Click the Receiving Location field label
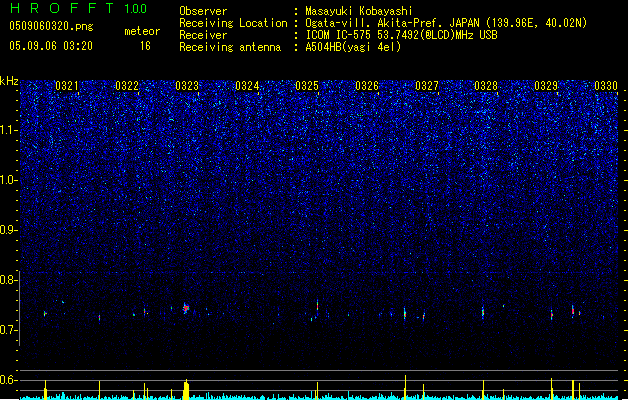The height and width of the screenshot is (400, 629). pos(233,23)
